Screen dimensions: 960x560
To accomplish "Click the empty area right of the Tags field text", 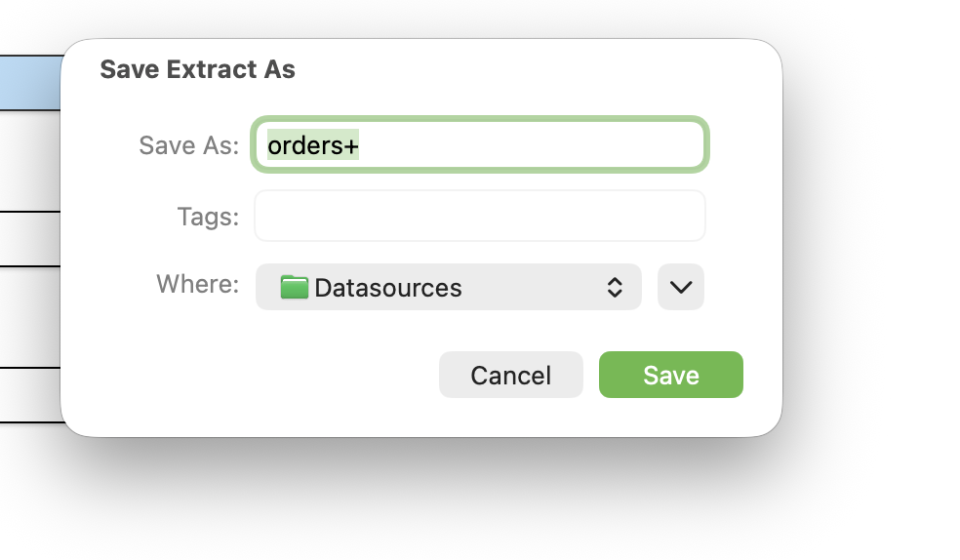I will pos(585,216).
